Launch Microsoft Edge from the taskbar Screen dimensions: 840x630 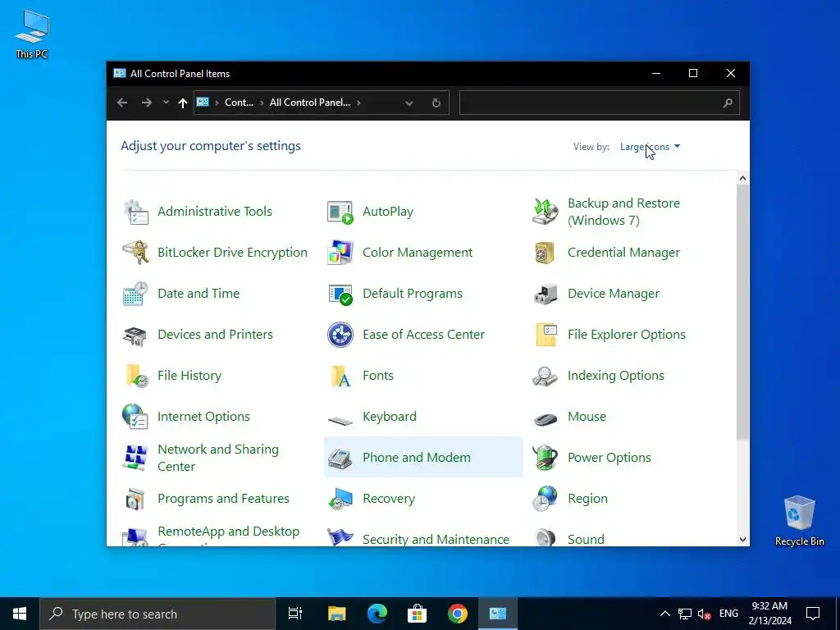pos(377,614)
